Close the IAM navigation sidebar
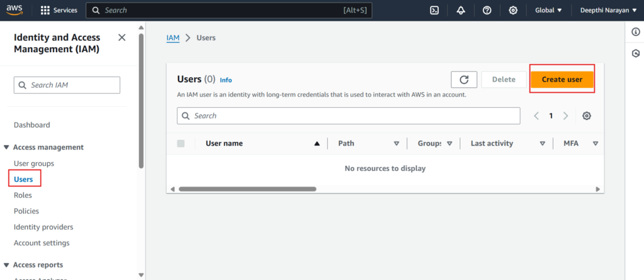Viewport: 644px width, 280px height. click(122, 38)
